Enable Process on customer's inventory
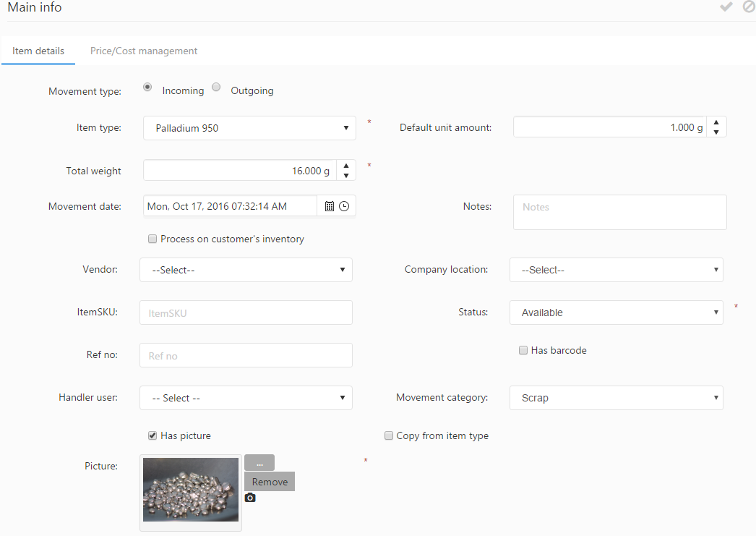Viewport: 756px width, 536px height. tap(153, 239)
